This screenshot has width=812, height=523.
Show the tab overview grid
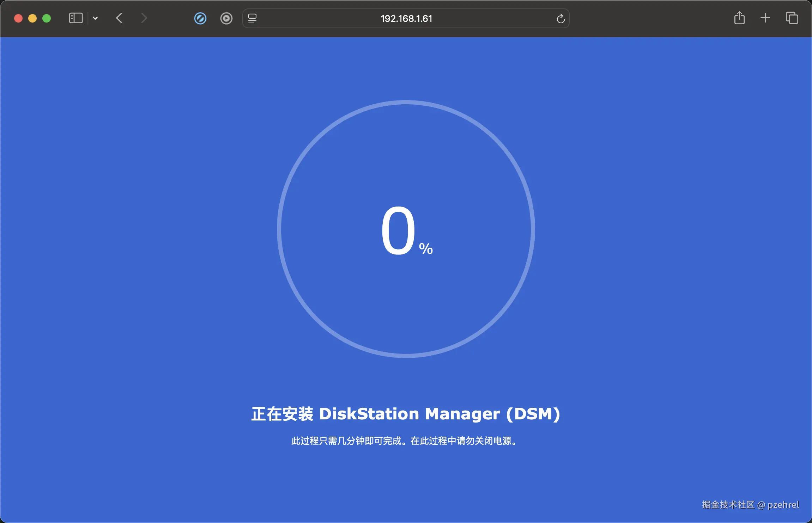792,18
